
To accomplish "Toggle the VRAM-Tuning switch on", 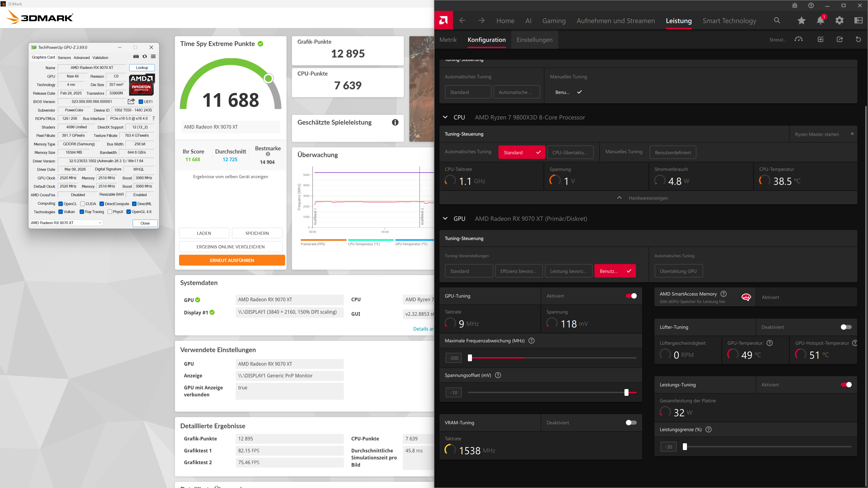I will (631, 423).
